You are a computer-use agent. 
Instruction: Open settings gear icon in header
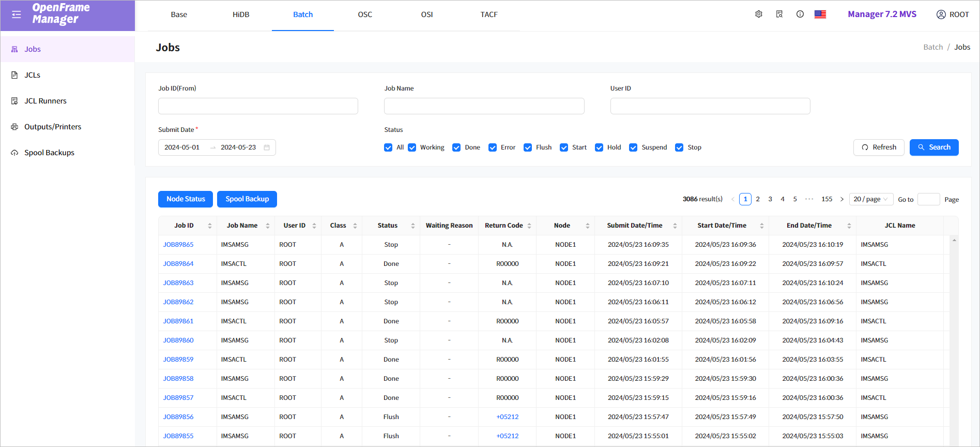(759, 14)
